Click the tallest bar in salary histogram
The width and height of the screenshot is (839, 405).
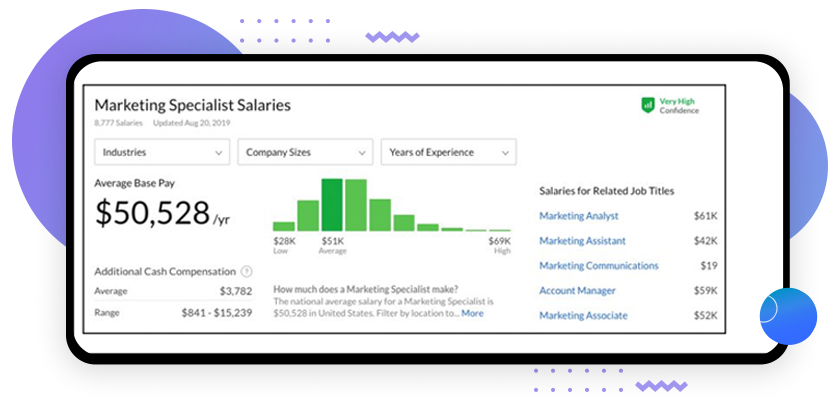coord(332,205)
